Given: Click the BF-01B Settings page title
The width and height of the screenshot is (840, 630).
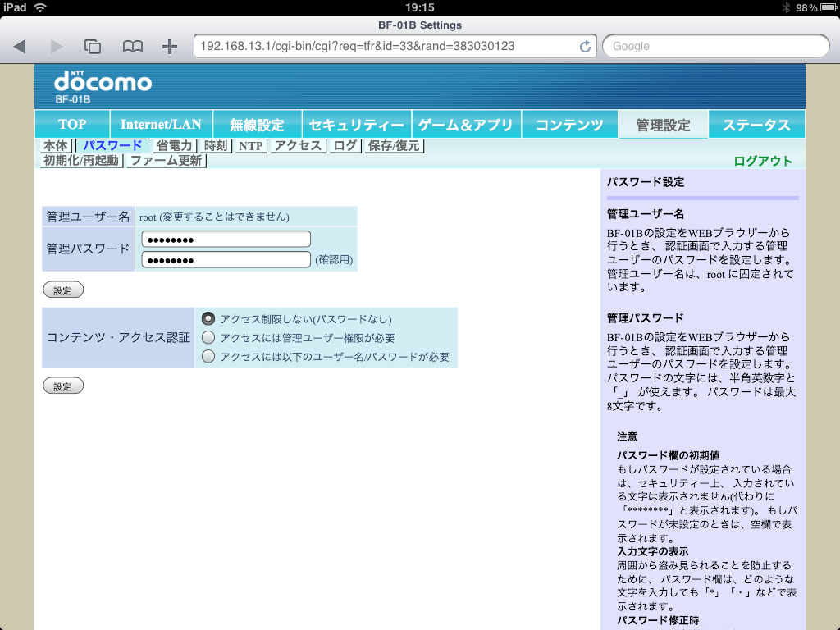Looking at the screenshot, I should [x=420, y=25].
